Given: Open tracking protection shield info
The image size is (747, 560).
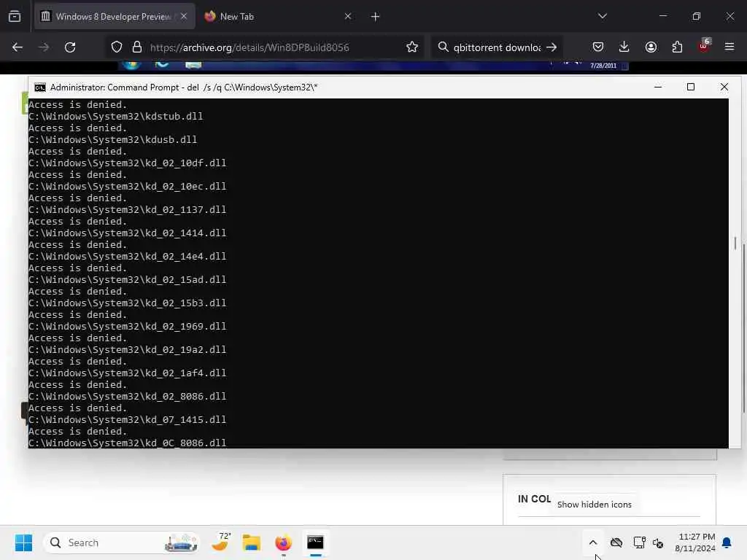Looking at the screenshot, I should [x=117, y=47].
